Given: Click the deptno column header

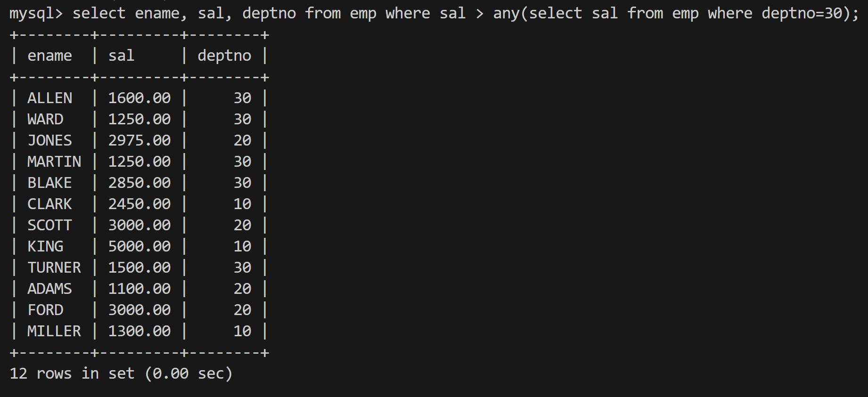Looking at the screenshot, I should 224,56.
